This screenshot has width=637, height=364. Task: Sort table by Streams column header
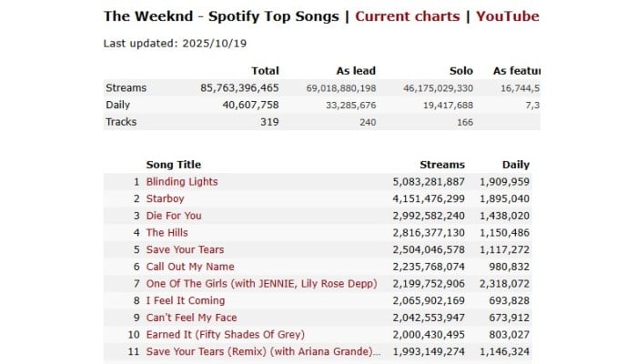pyautogui.click(x=441, y=165)
